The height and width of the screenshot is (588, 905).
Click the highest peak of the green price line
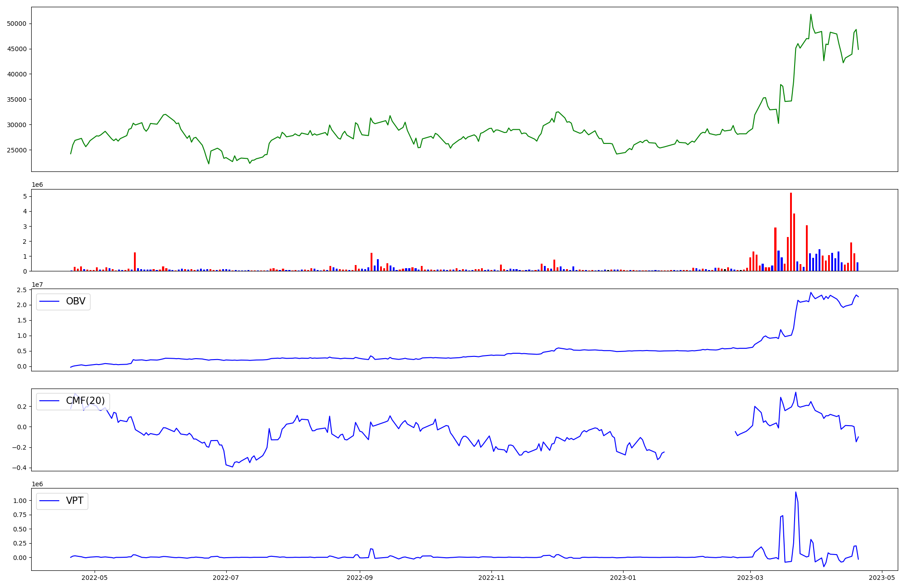click(810, 15)
